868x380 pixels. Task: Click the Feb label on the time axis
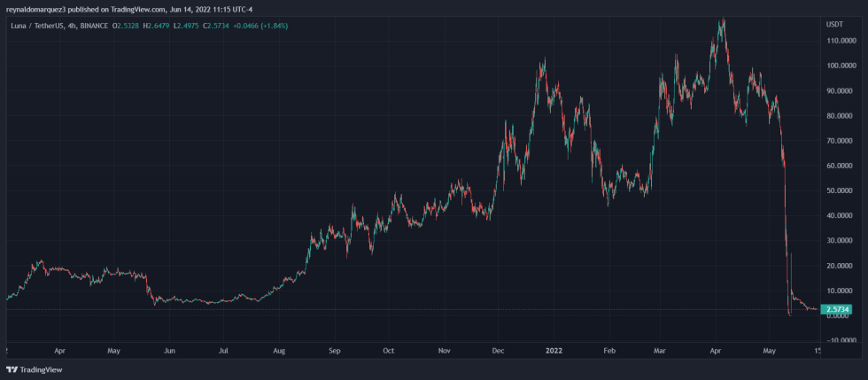[608, 351]
